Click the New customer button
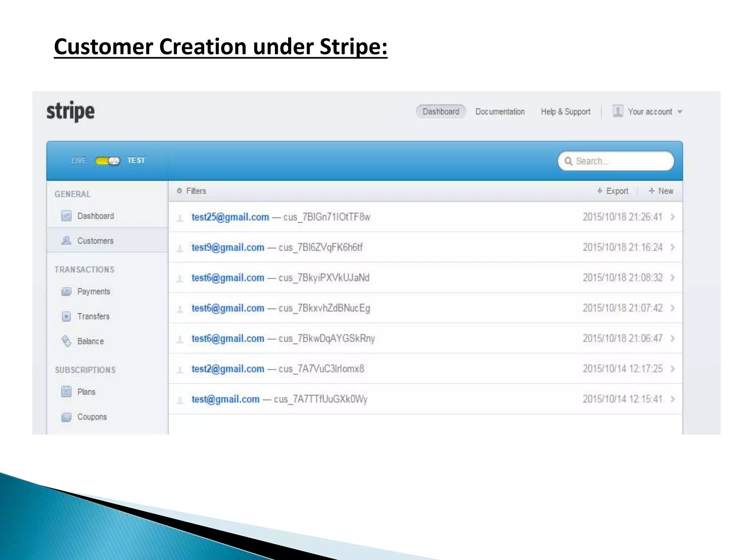This screenshot has height=560, width=747. (661, 191)
